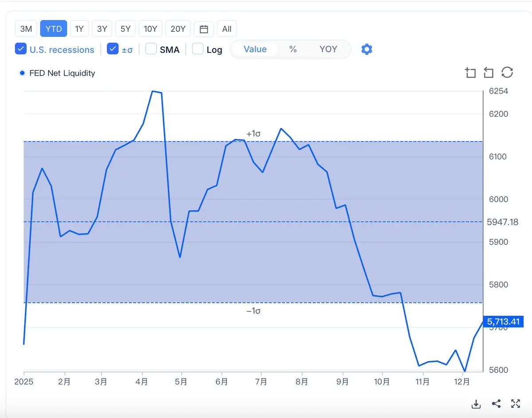
Task: Click the zoom-area selection icon
Action: pos(470,73)
